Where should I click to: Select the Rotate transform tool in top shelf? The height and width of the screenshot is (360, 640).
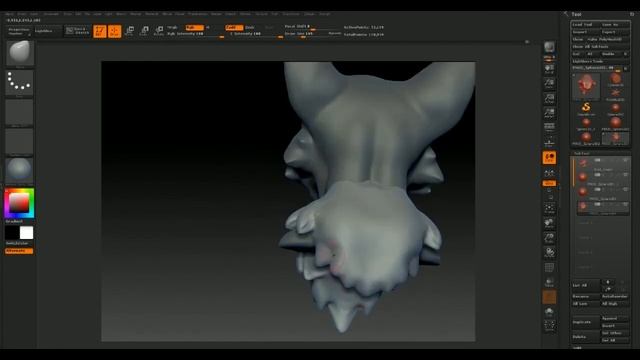(159, 31)
